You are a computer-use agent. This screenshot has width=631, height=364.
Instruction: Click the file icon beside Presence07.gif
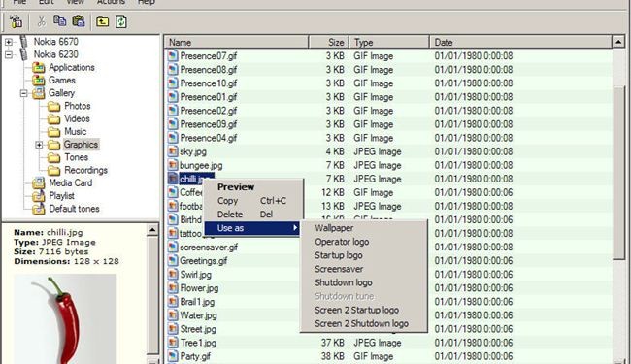(173, 56)
